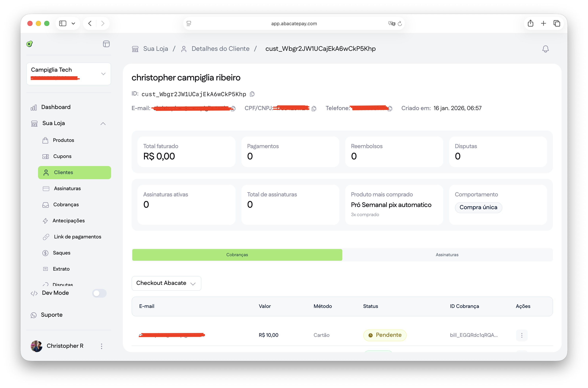Image resolution: width=588 pixels, height=388 pixels.
Task: Open actions menu for Pendente charge
Action: pyautogui.click(x=522, y=335)
